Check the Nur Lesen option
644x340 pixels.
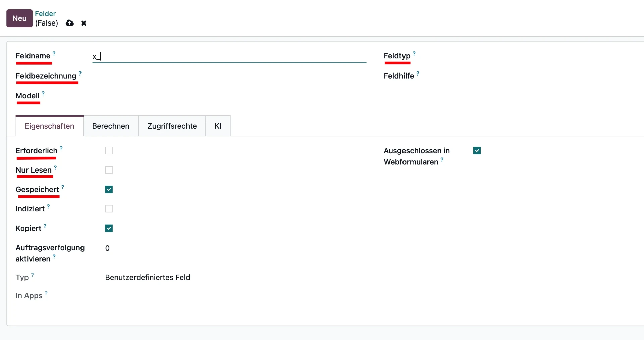pyautogui.click(x=109, y=170)
